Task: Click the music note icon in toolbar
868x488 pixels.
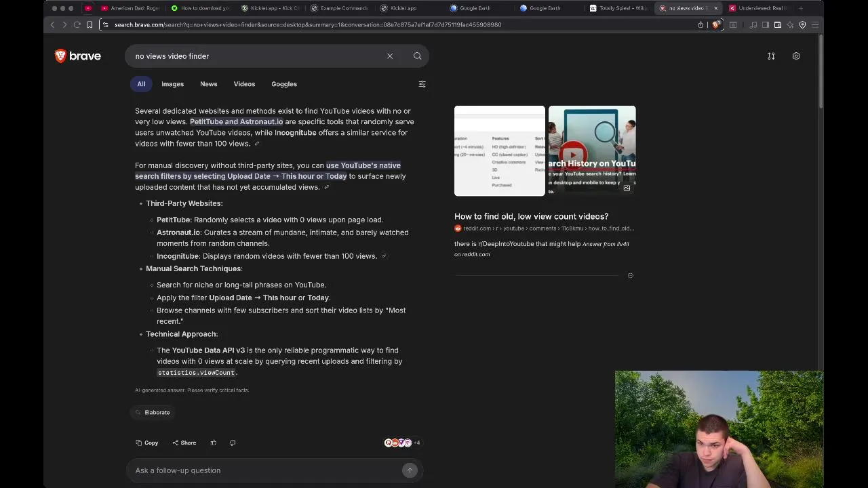Action: click(753, 24)
